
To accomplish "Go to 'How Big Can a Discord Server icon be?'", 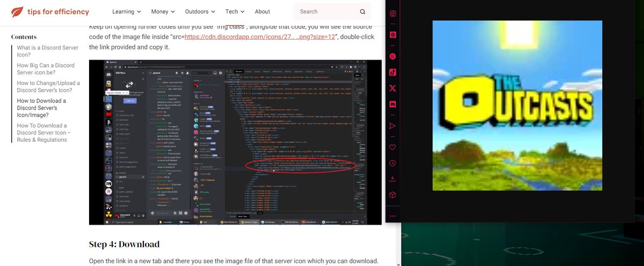I will point(46,69).
